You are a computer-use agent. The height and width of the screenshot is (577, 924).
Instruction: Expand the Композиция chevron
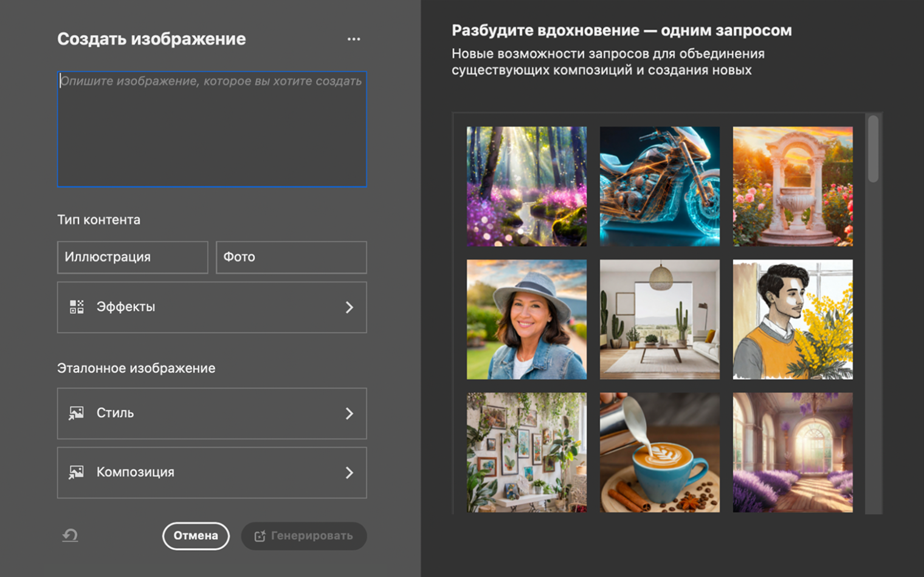pos(350,472)
